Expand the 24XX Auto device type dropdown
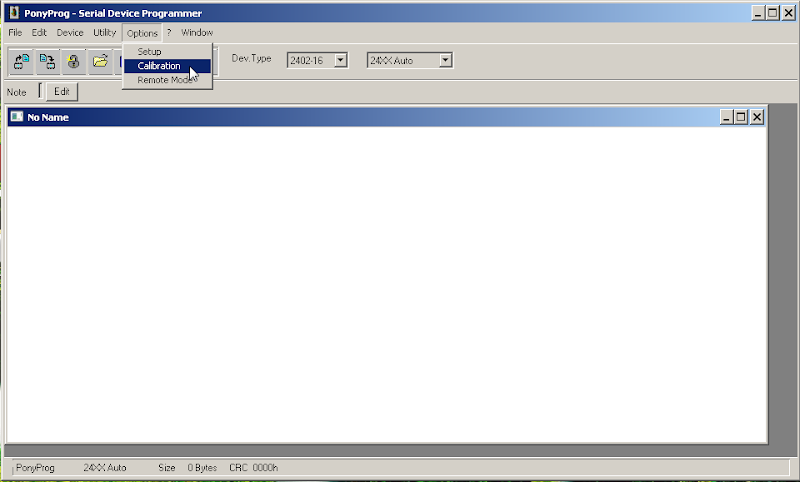 pos(445,60)
